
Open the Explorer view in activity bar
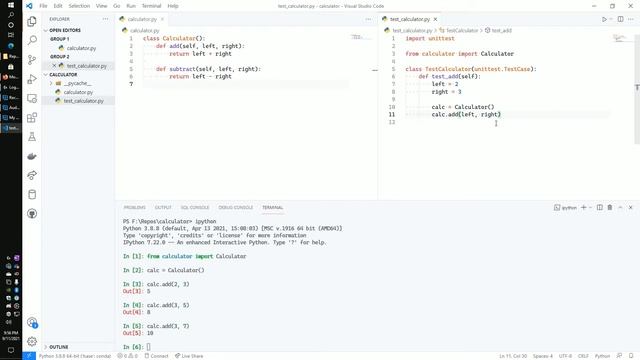[32, 21]
